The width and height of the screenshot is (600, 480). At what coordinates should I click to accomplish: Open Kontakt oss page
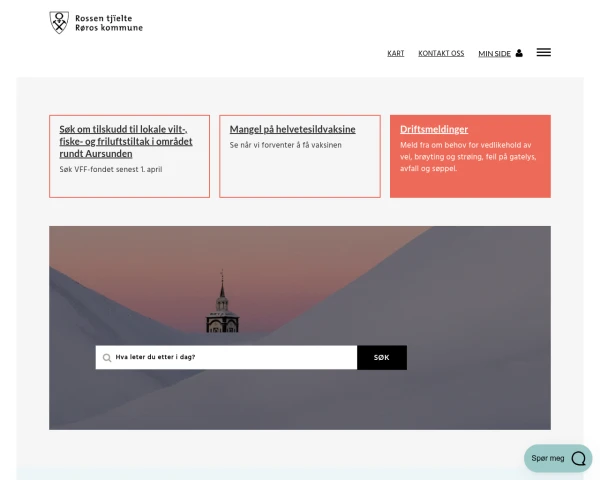[x=441, y=54]
